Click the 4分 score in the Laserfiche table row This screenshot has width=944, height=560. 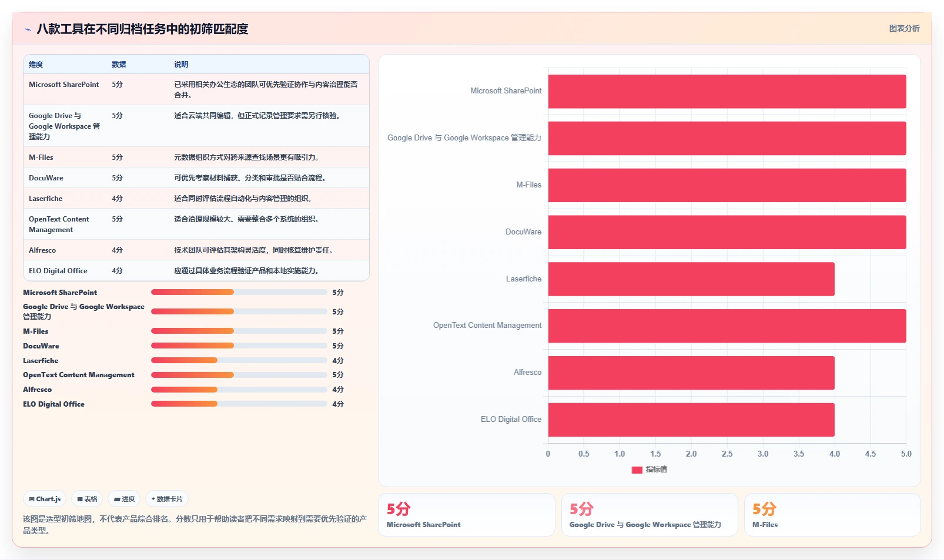pos(118,199)
